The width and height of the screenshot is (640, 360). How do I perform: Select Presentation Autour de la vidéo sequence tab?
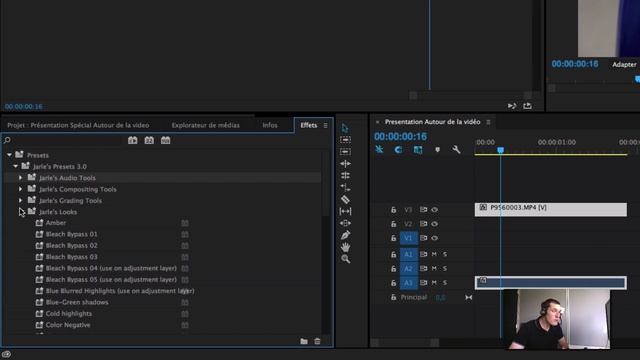pyautogui.click(x=433, y=122)
